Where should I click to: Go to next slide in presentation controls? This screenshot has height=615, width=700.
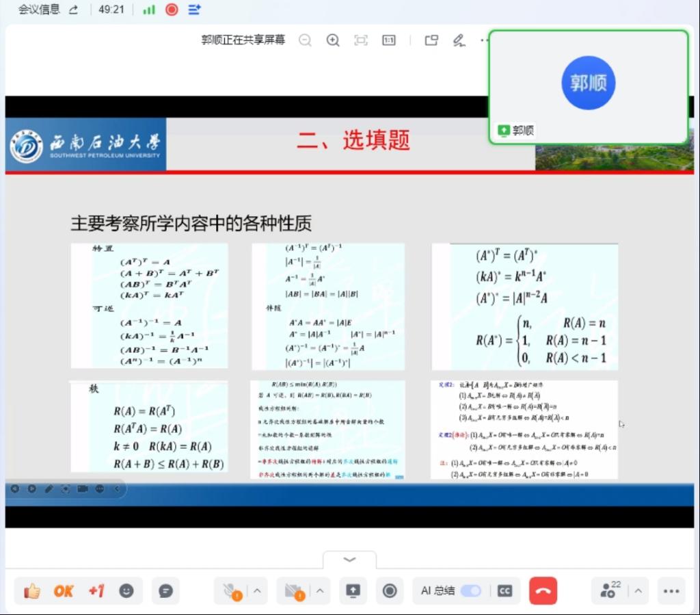pyautogui.click(x=31, y=489)
